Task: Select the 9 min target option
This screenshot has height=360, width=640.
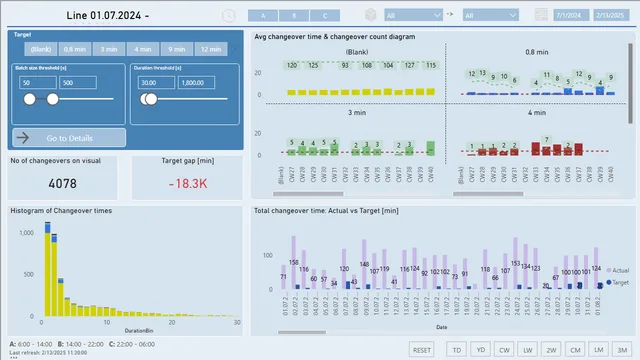Action: [x=177, y=49]
